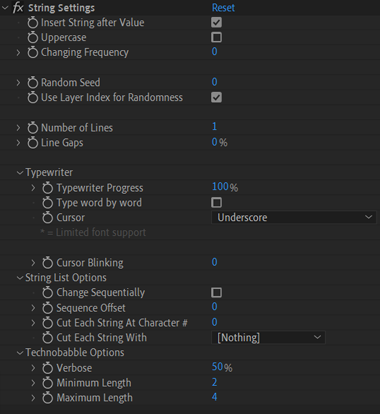Open the Cut Each String With dropdown
Screen dimensions: 380x414
(x=268, y=337)
